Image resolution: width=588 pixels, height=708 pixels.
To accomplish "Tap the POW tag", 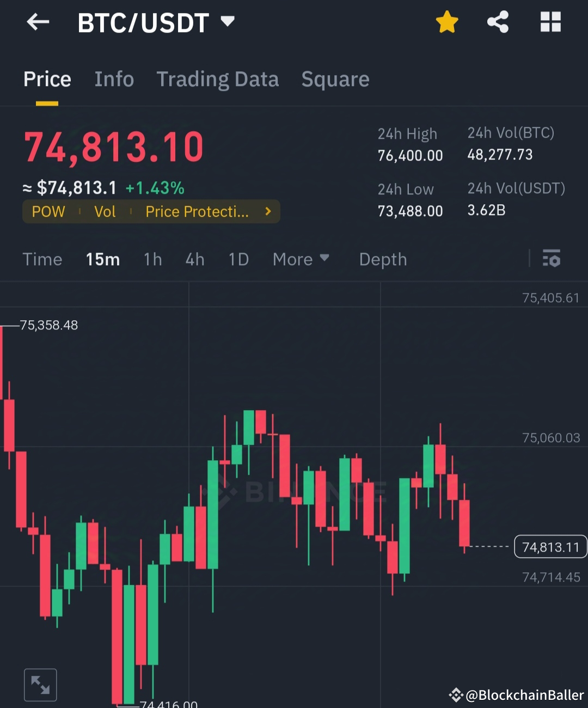I will point(48,211).
